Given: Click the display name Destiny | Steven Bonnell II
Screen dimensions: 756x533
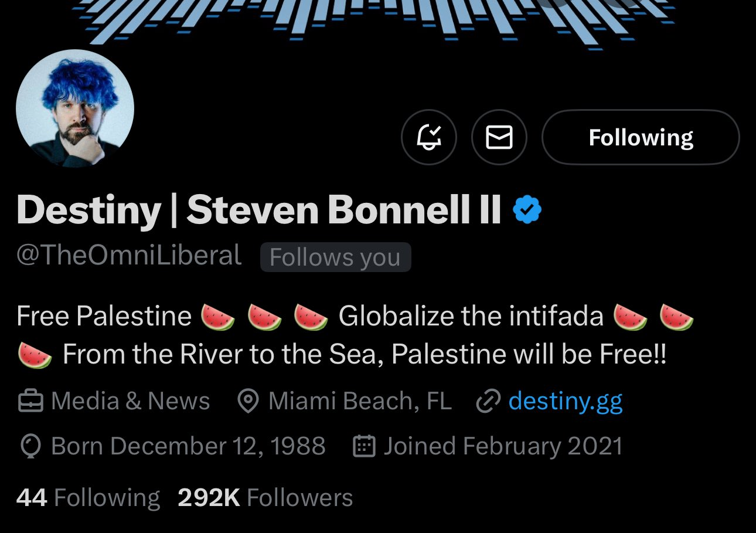Looking at the screenshot, I should (x=258, y=210).
